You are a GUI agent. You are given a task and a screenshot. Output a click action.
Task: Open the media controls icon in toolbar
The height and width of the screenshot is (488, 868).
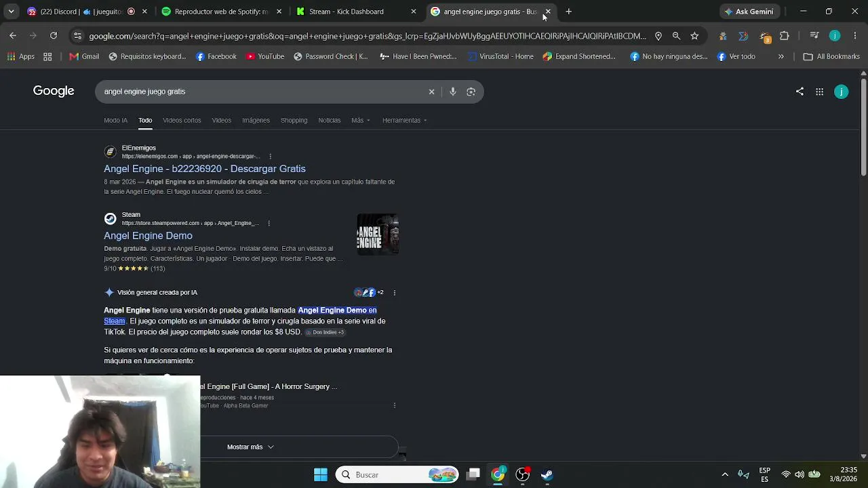click(x=814, y=36)
